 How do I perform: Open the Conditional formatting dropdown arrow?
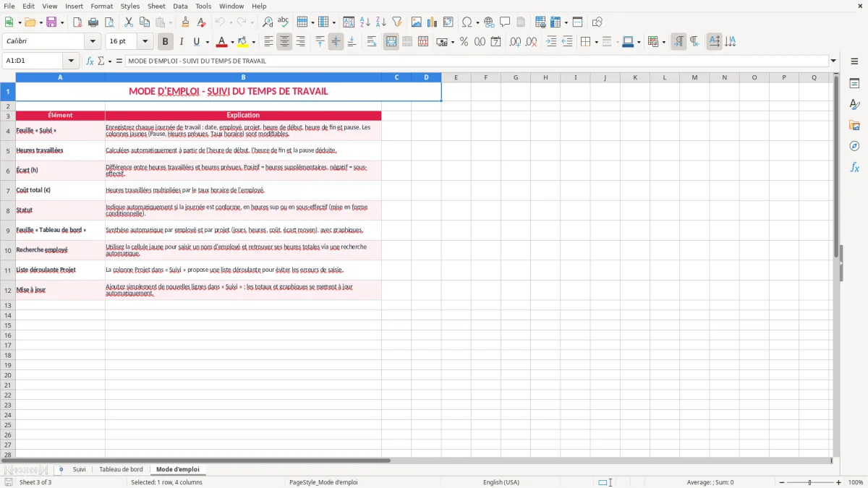[663, 42]
